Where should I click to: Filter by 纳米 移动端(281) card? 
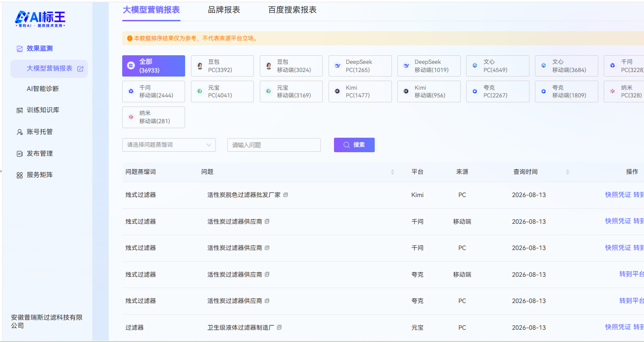[153, 117]
